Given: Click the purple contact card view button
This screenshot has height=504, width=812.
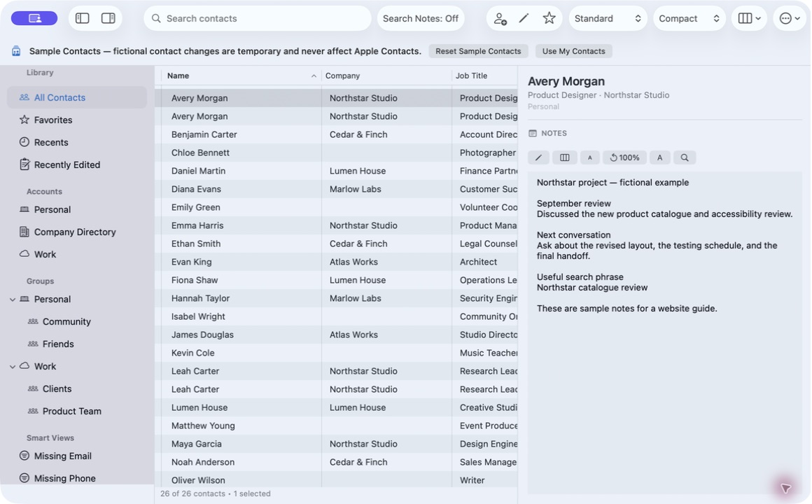Looking at the screenshot, I should click(x=34, y=18).
